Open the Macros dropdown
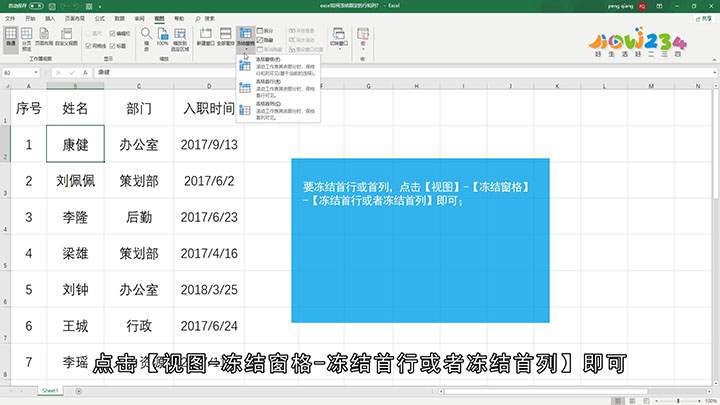Viewport: 720px width, 405px height. [363, 39]
